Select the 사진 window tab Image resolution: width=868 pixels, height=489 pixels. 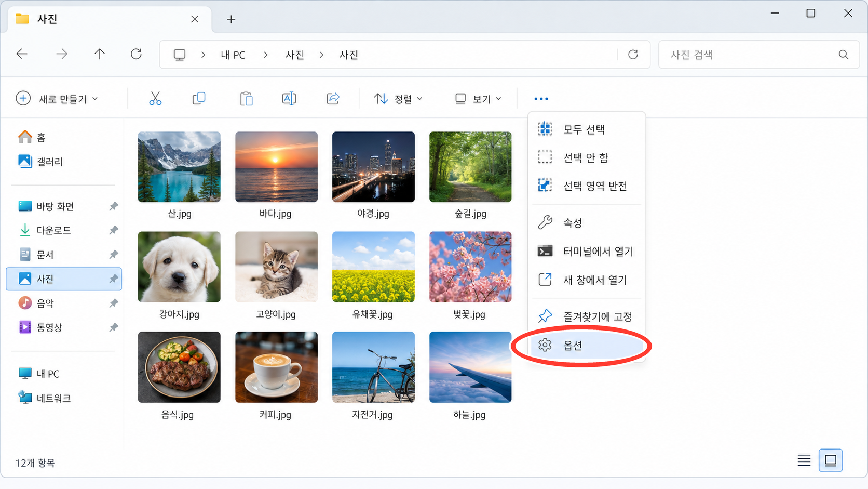click(x=109, y=19)
